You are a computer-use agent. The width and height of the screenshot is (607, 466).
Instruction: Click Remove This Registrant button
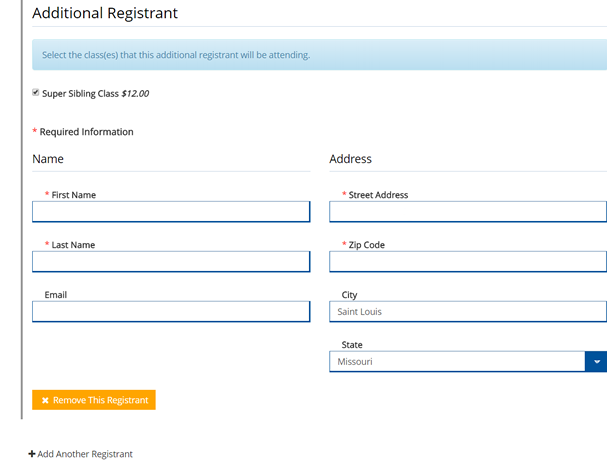pos(94,400)
